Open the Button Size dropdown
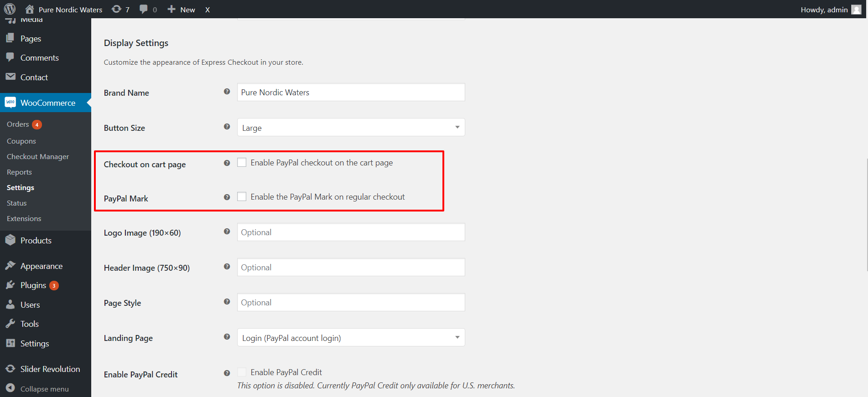The image size is (868, 397). (351, 128)
